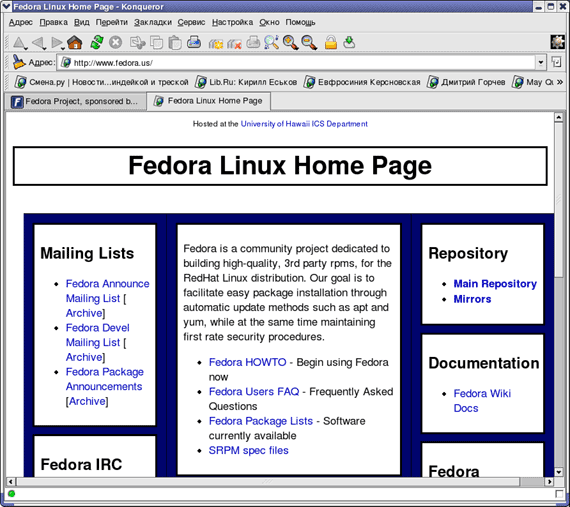570x507 pixels.
Task: Open the window menu icon in title bar
Action: (6, 6)
